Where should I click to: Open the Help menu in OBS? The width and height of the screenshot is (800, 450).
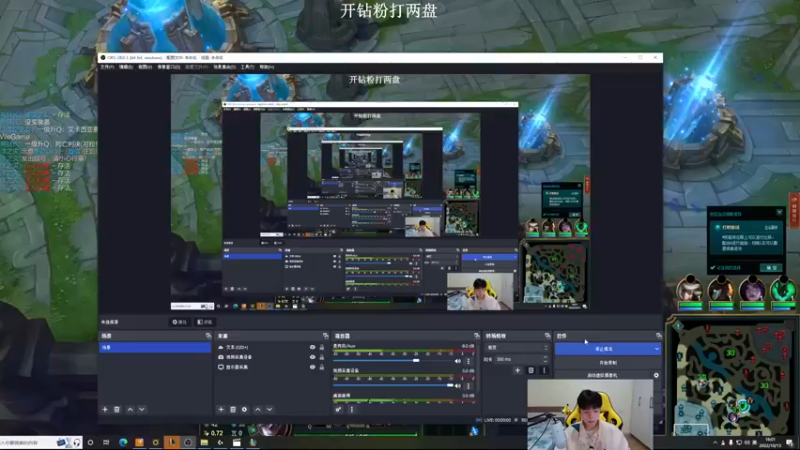(267, 67)
